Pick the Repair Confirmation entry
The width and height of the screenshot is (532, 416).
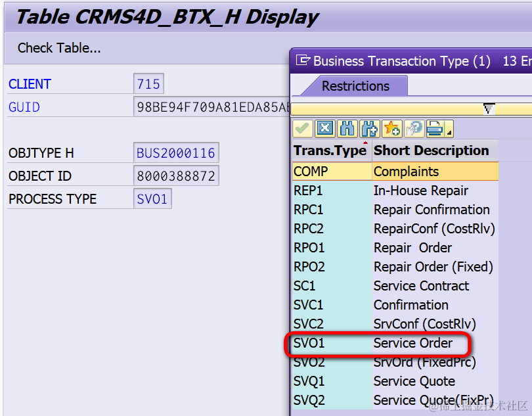tap(432, 210)
